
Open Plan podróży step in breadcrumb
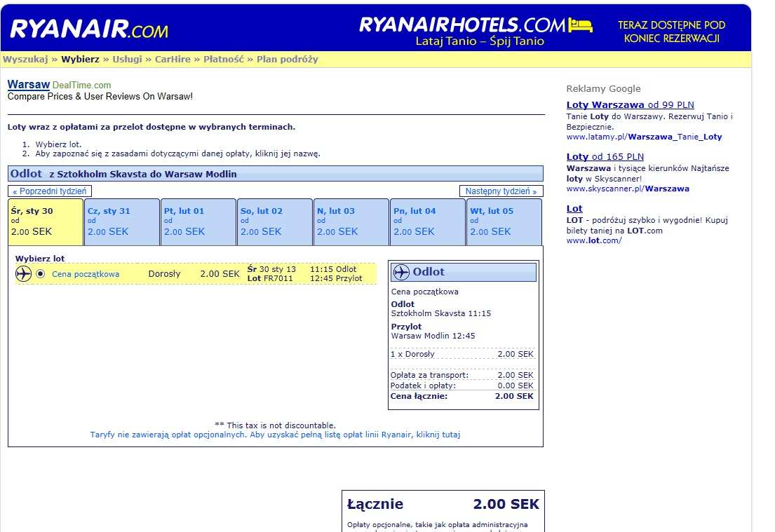(x=287, y=60)
